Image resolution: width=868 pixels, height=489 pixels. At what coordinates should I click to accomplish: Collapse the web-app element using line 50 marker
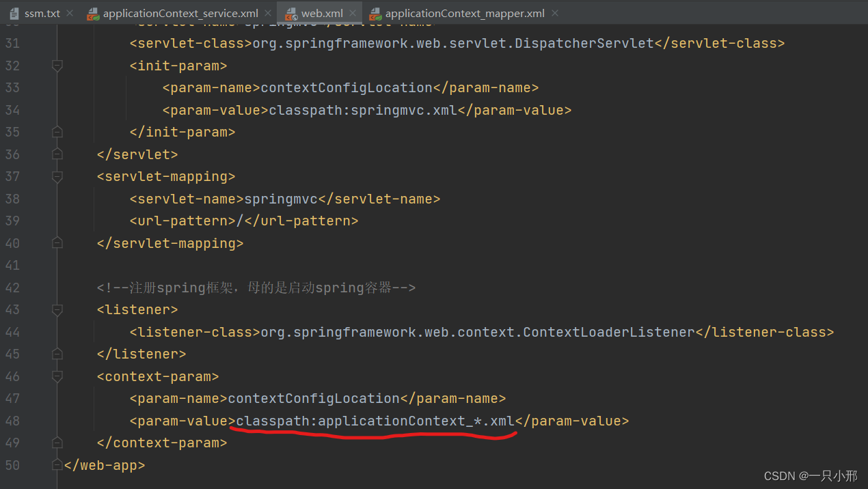57,464
